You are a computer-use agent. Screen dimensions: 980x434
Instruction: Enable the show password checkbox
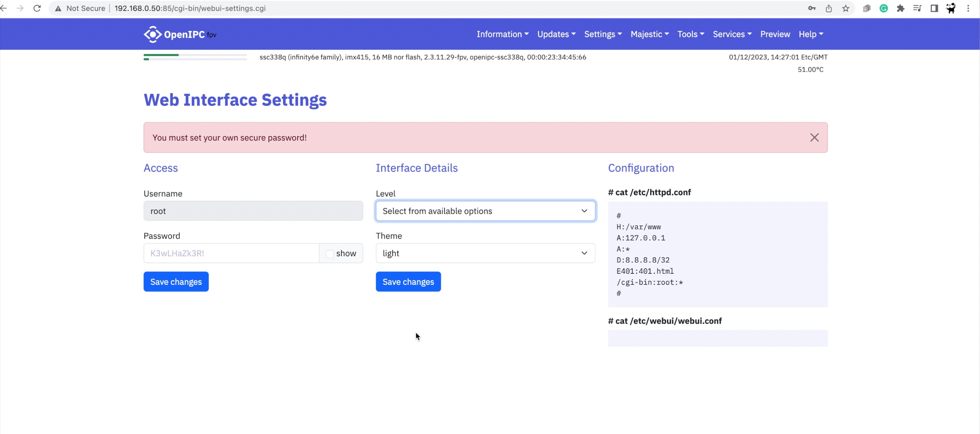[x=330, y=253]
